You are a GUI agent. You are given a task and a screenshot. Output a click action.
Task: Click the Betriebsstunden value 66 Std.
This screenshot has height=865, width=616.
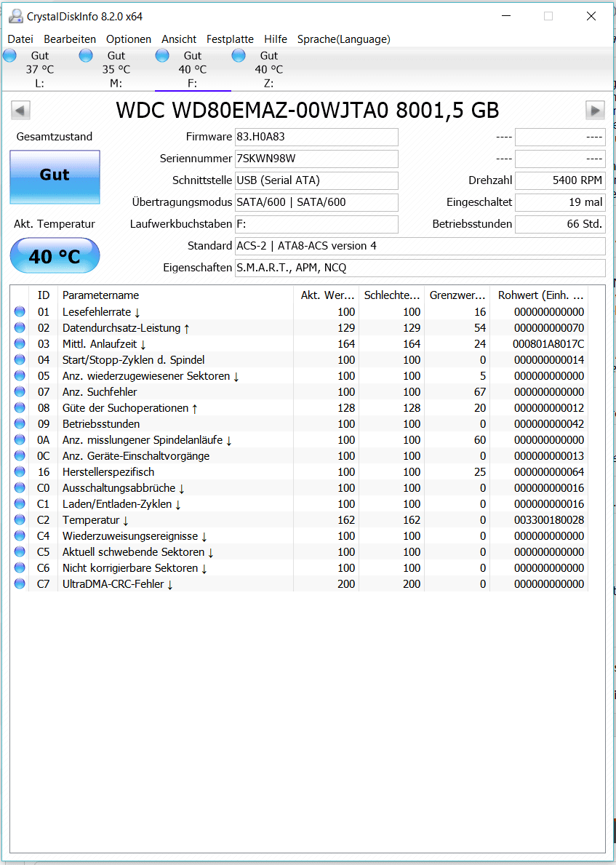tap(560, 224)
